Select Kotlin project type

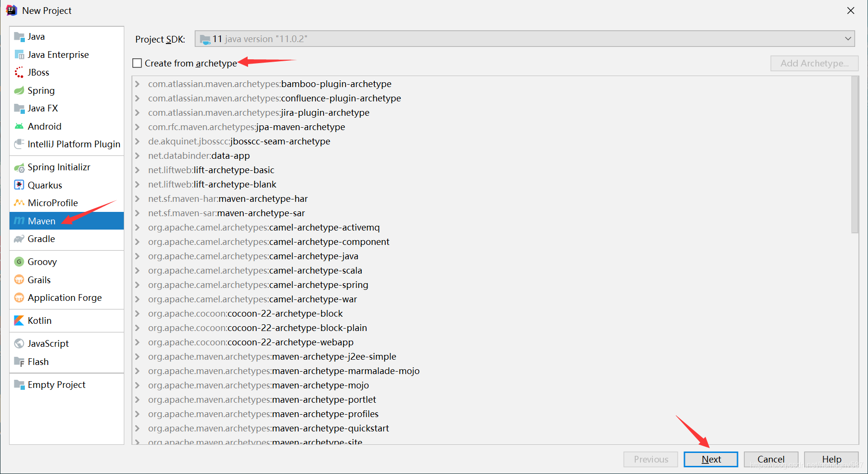point(66,320)
